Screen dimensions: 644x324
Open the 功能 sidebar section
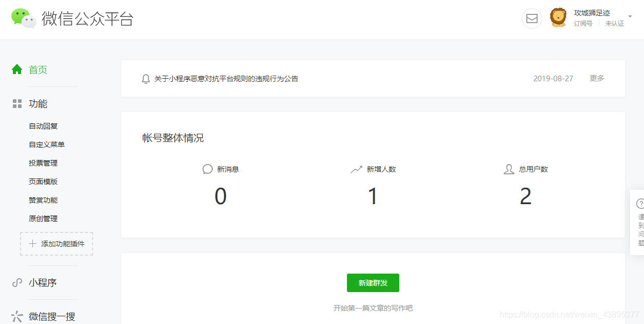tap(38, 104)
